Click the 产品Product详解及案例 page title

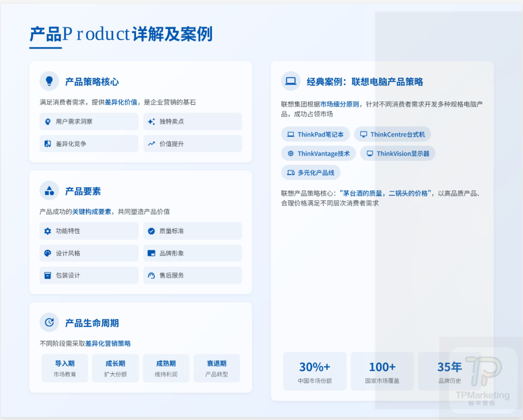click(x=121, y=34)
